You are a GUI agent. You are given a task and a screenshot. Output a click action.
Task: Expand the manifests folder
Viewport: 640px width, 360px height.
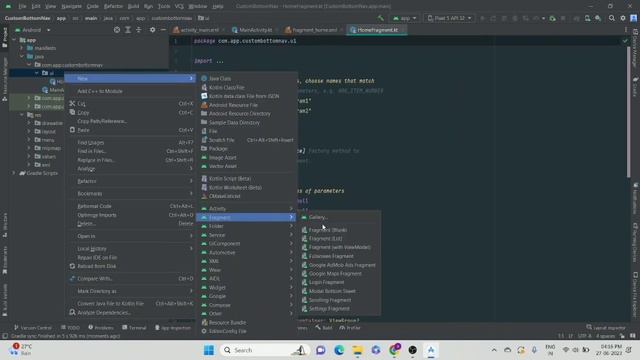point(22,48)
